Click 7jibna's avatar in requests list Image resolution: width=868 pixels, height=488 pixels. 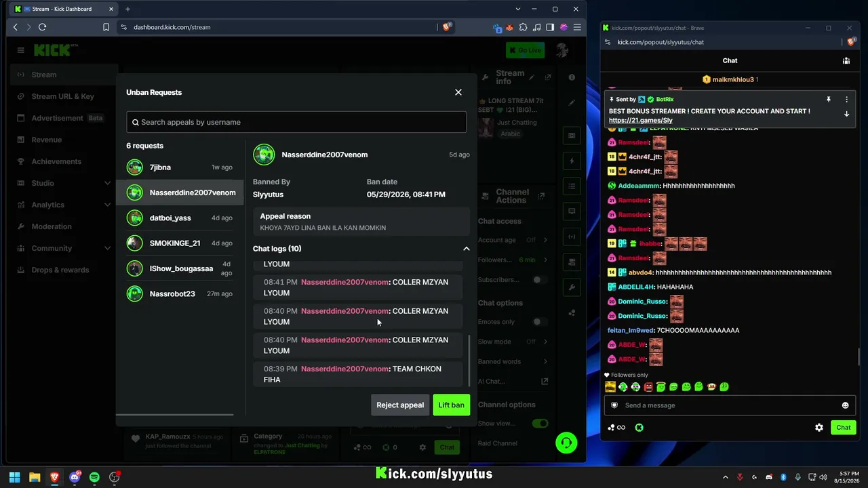tap(135, 167)
